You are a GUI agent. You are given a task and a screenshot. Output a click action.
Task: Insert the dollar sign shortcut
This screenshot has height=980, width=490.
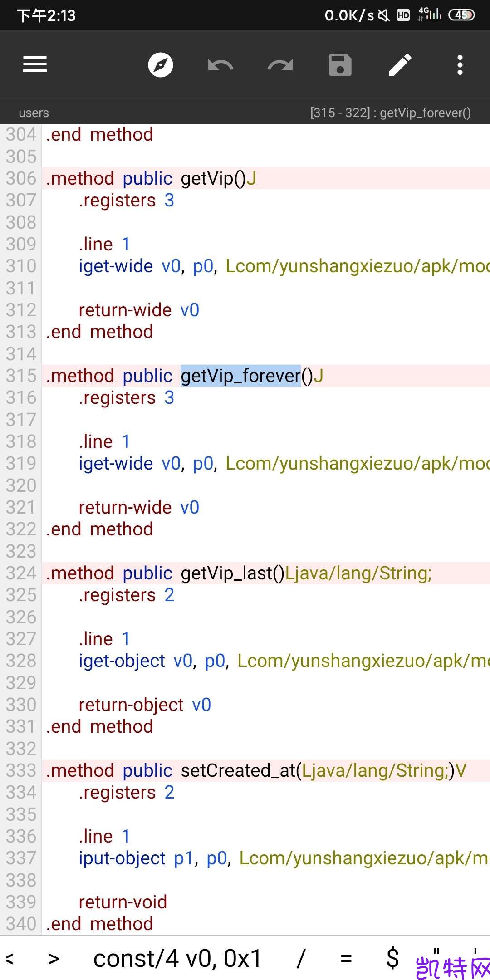point(392,958)
